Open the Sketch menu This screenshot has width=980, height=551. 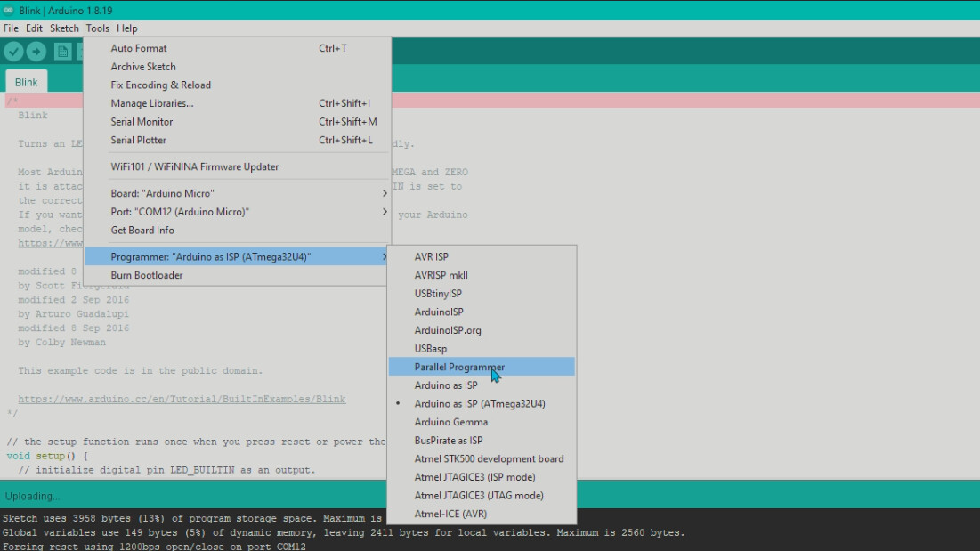64,28
